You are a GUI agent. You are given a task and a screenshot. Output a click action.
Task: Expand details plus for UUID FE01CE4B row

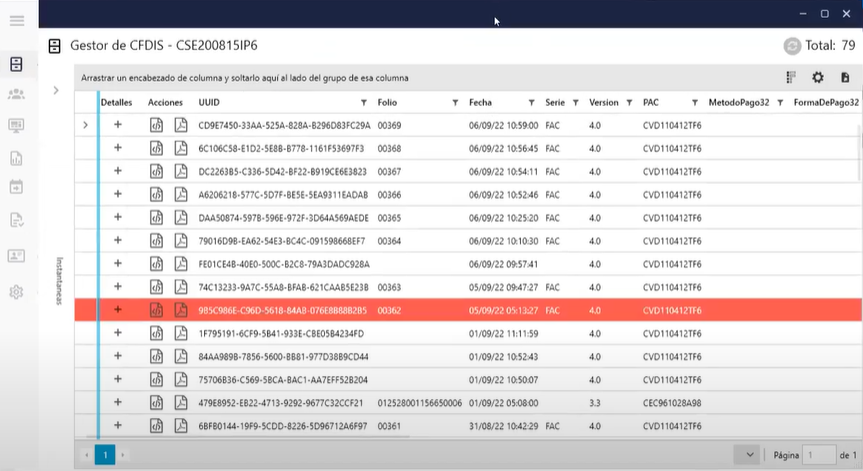pos(118,264)
